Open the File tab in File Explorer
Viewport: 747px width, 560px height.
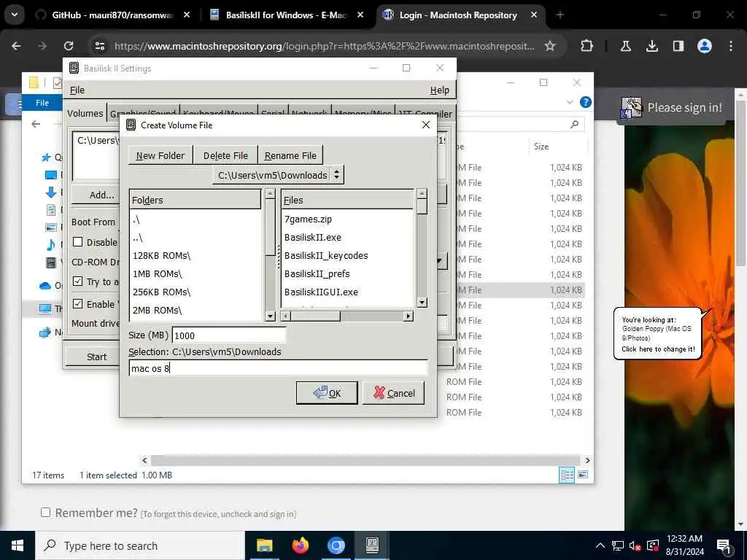[42, 103]
